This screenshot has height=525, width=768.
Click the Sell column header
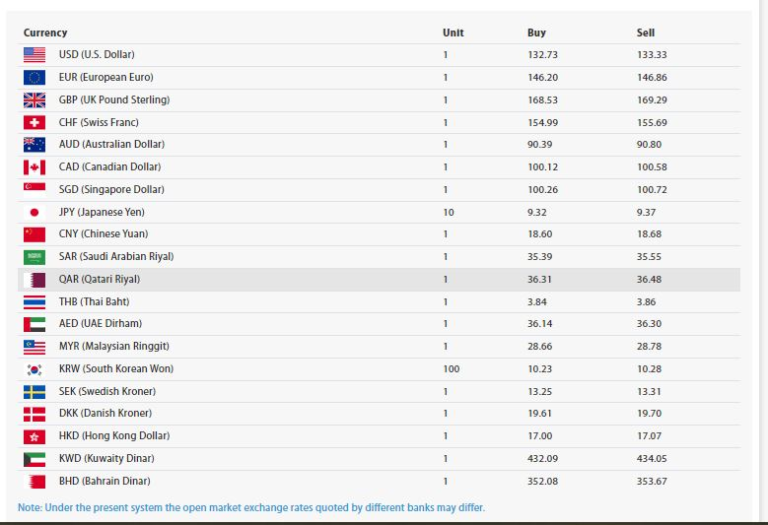point(646,33)
